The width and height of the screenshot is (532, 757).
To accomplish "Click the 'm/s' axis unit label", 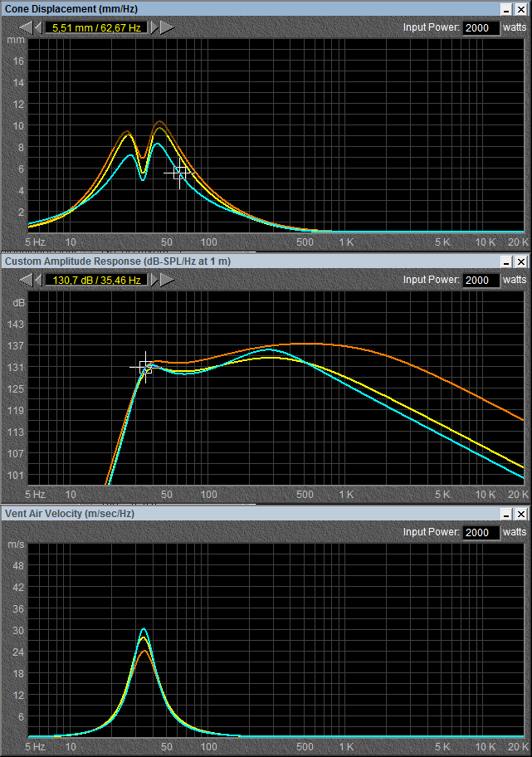I will tap(16, 545).
